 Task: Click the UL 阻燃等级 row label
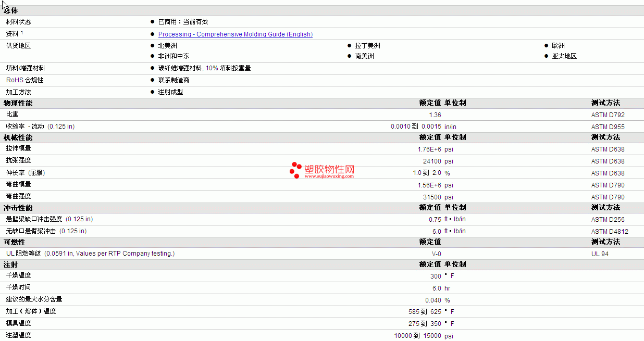pyautogui.click(x=90, y=254)
